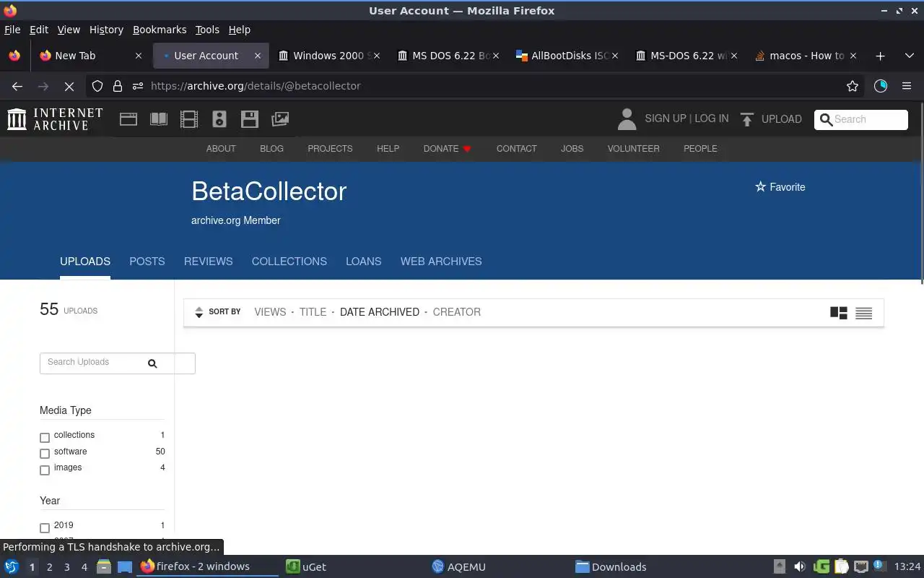Open the COLLECTIONS section tab
This screenshot has height=578, width=924.
tap(289, 262)
